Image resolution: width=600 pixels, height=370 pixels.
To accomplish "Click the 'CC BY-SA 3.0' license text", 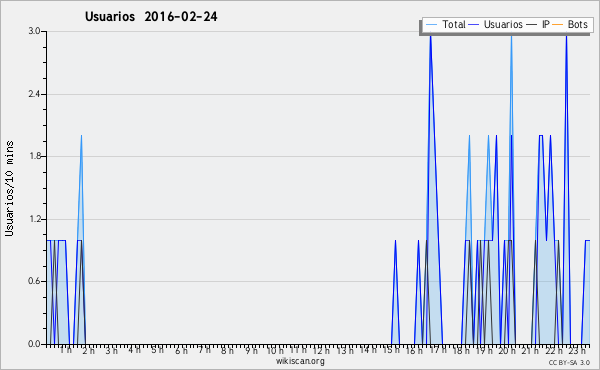I will 569,363.
